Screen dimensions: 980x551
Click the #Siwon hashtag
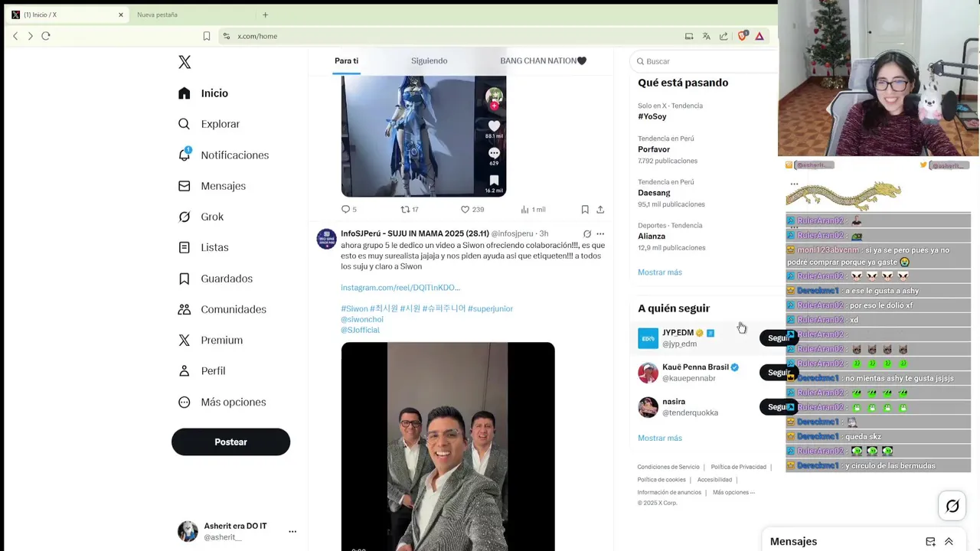point(354,308)
